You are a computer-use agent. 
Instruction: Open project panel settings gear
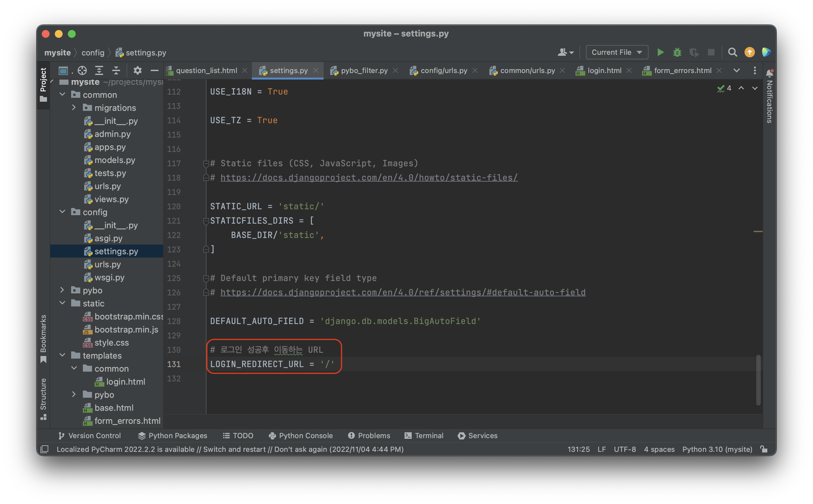pos(137,70)
